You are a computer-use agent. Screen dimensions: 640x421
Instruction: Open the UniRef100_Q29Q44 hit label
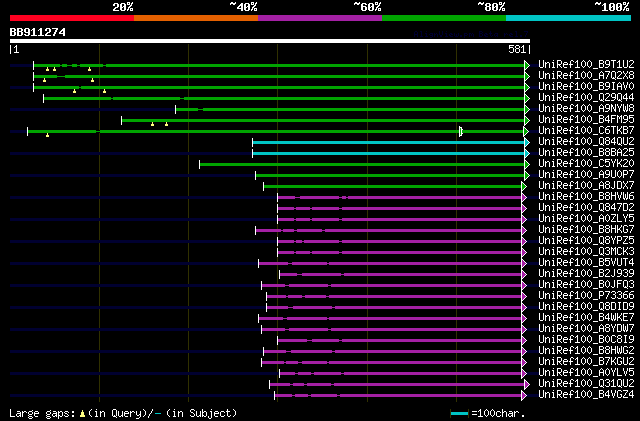586,98
